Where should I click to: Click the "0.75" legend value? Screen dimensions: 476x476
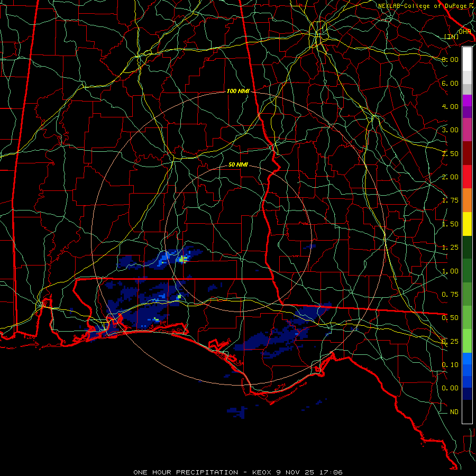pos(450,295)
